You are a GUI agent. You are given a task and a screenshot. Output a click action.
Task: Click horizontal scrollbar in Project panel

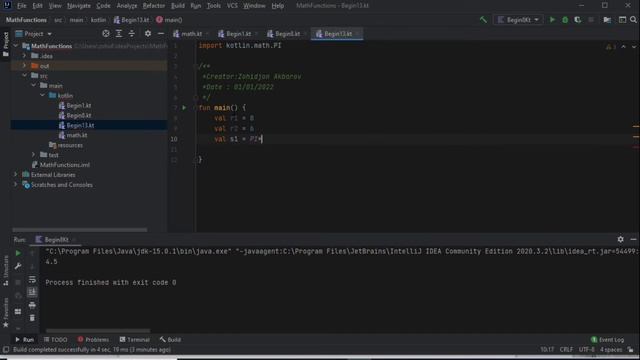point(80,230)
